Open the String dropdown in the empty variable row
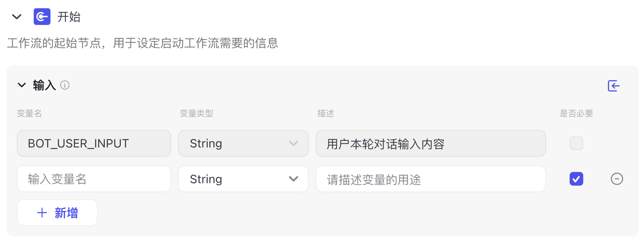 [x=243, y=179]
